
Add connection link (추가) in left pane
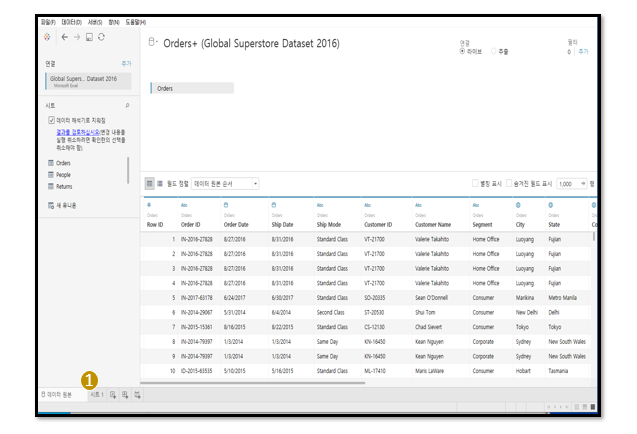click(x=126, y=63)
